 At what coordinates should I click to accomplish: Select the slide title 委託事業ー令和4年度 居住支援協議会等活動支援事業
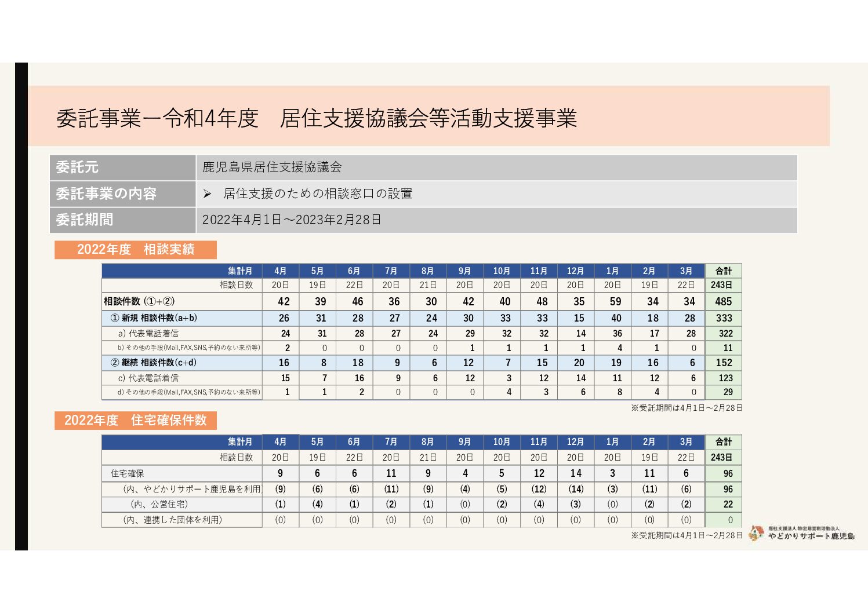[x=317, y=118]
